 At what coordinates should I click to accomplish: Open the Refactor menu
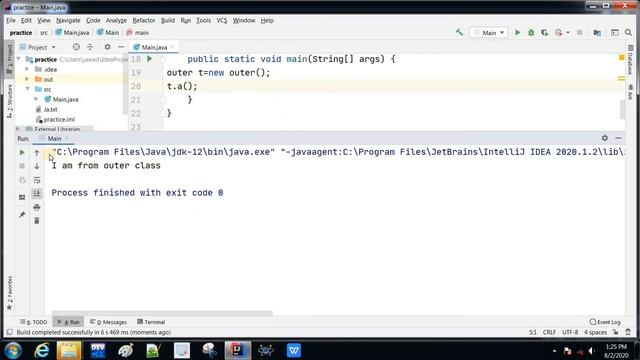(x=144, y=20)
